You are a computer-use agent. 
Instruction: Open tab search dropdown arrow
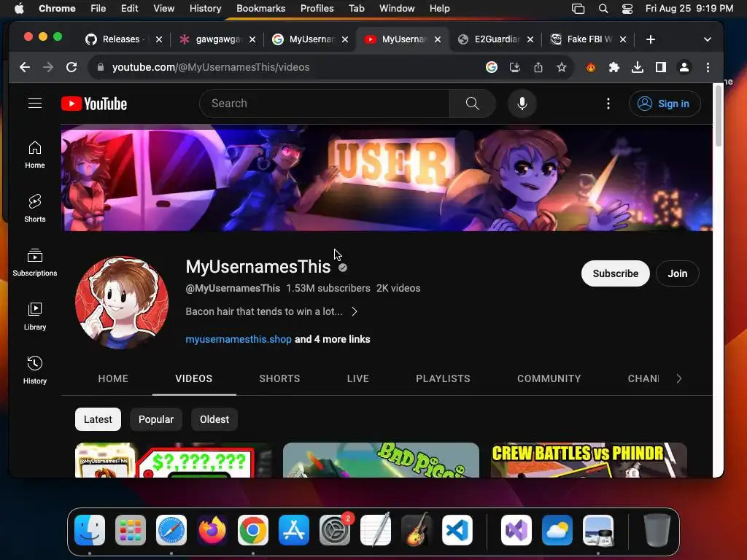708,39
